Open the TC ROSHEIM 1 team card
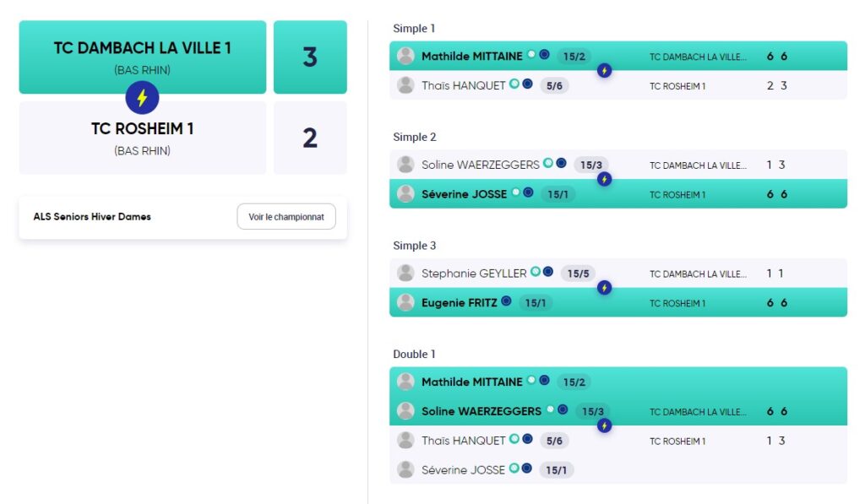Viewport: 865px width, 504px height. point(142,138)
